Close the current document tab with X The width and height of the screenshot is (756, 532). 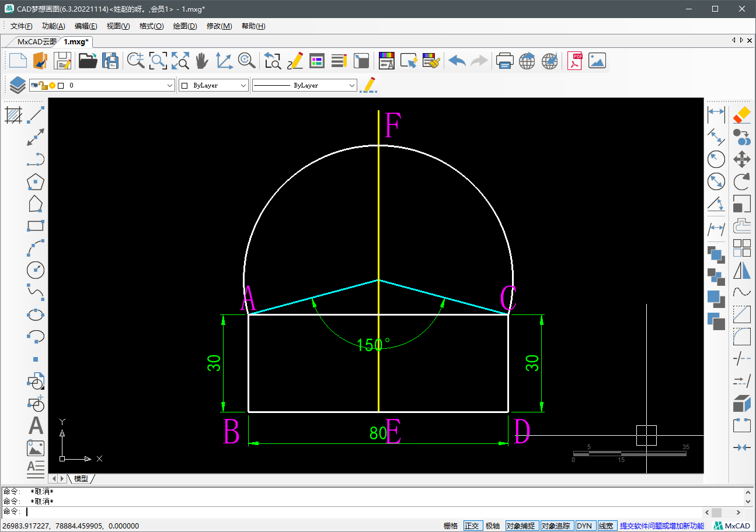click(x=749, y=40)
